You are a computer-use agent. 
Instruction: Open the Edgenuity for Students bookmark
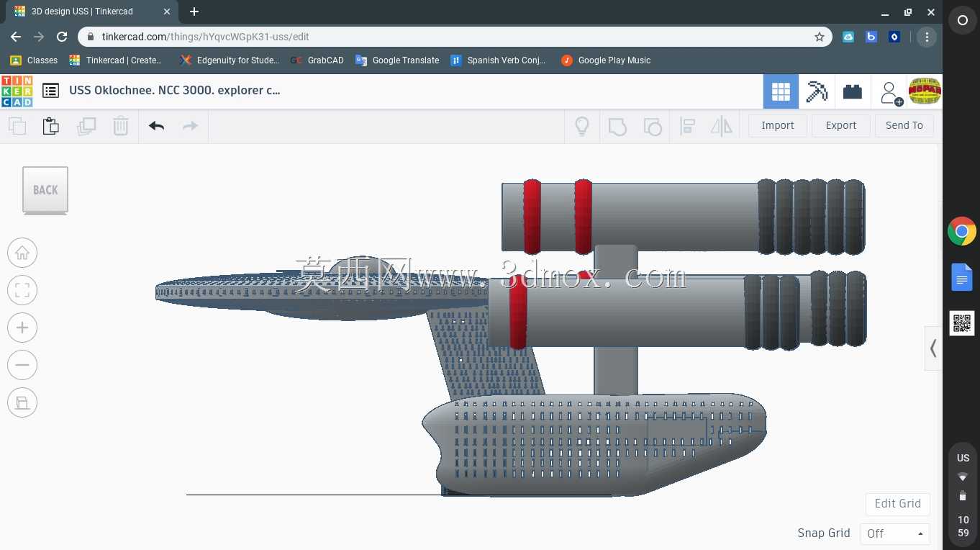tap(230, 60)
